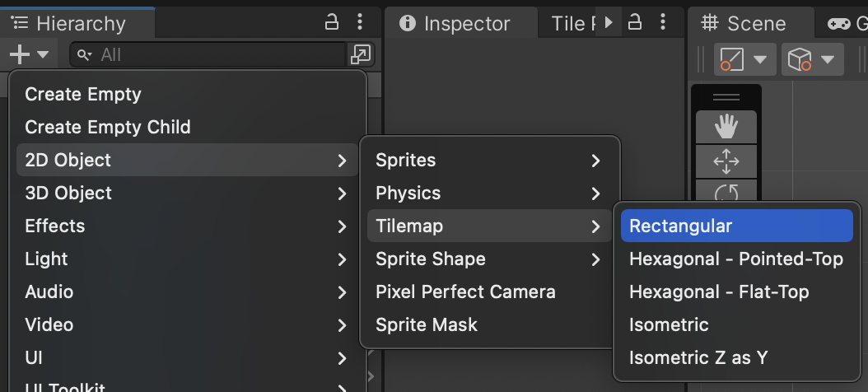Click Create Empty in the context menu
Screen dimensions: 868x392
83,94
